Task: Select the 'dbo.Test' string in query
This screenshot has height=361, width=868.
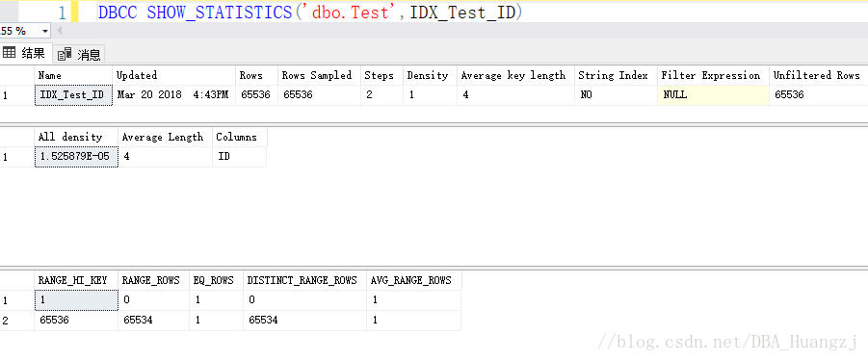Action: click(x=351, y=13)
